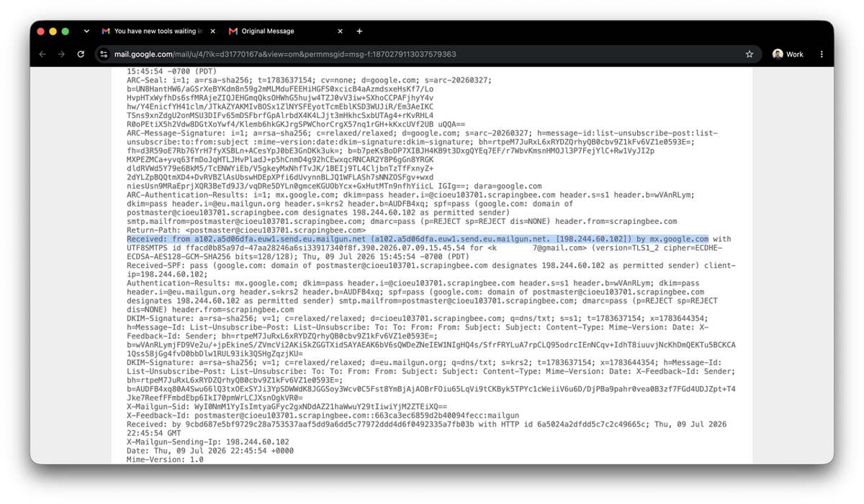Image resolution: width=864 pixels, height=504 pixels.
Task: Click 'Authentication-Results: mx.google.com' line
Action: pos(413,284)
